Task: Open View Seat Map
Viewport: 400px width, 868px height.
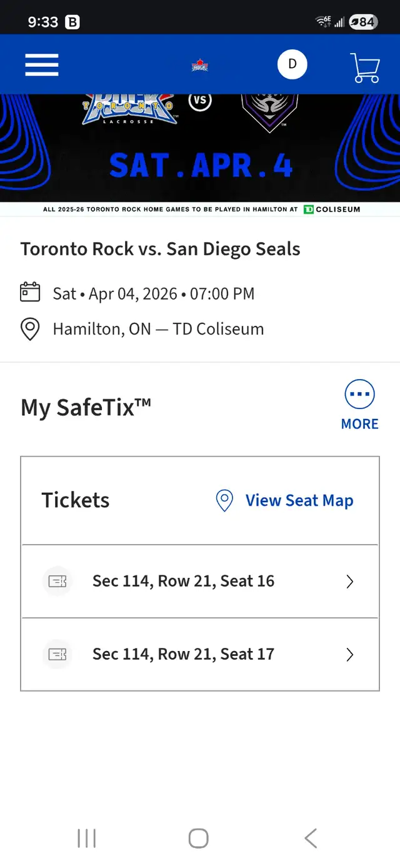Action: [299, 500]
